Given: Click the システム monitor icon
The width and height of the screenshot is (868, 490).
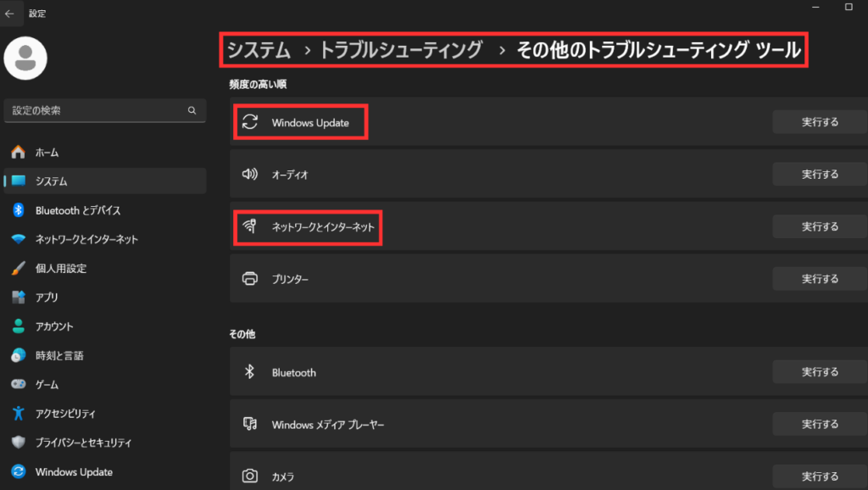Looking at the screenshot, I should point(19,181).
